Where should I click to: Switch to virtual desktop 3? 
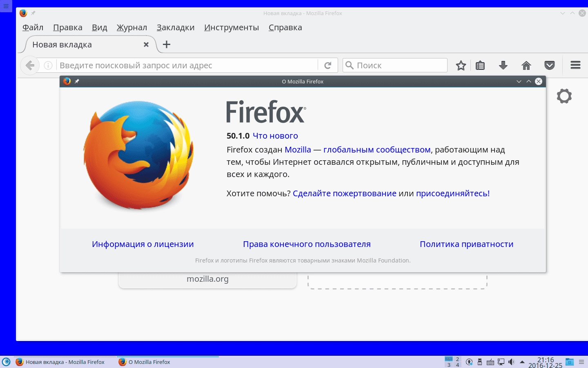click(449, 365)
